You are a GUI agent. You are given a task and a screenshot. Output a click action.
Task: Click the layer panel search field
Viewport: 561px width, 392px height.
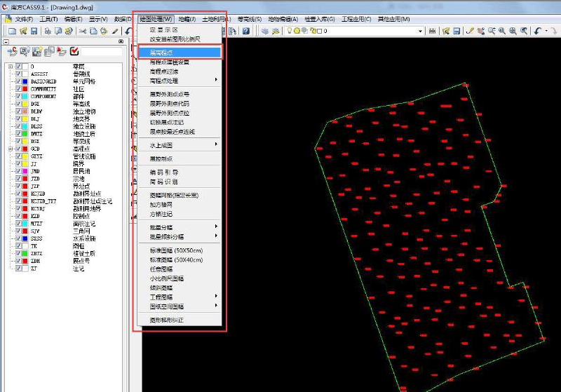(102, 52)
